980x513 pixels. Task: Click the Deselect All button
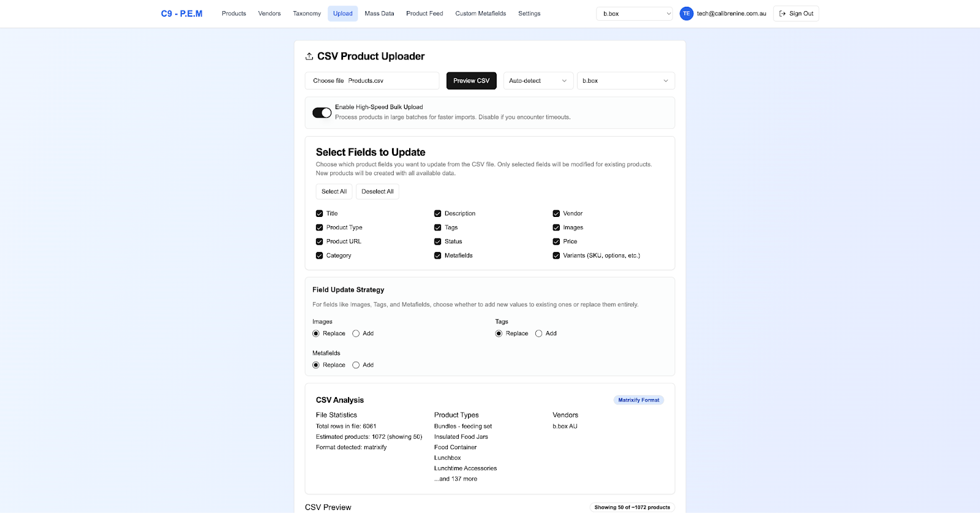coord(377,192)
